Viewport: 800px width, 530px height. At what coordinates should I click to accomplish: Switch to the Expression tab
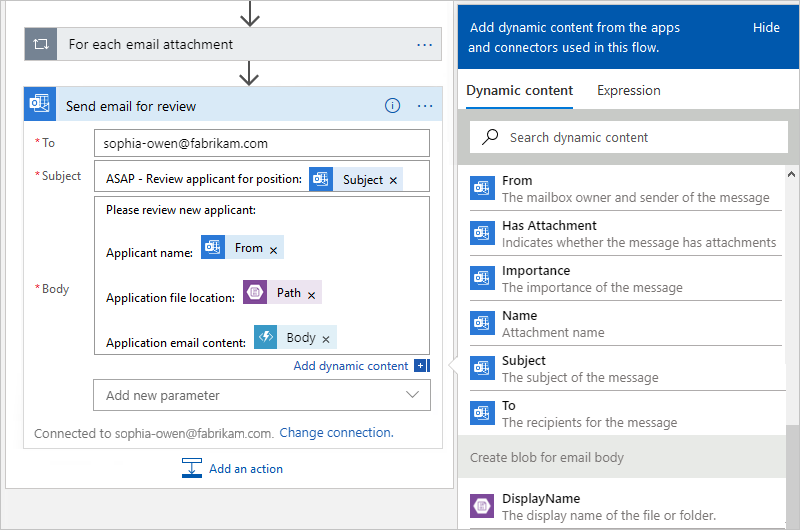[x=628, y=91]
